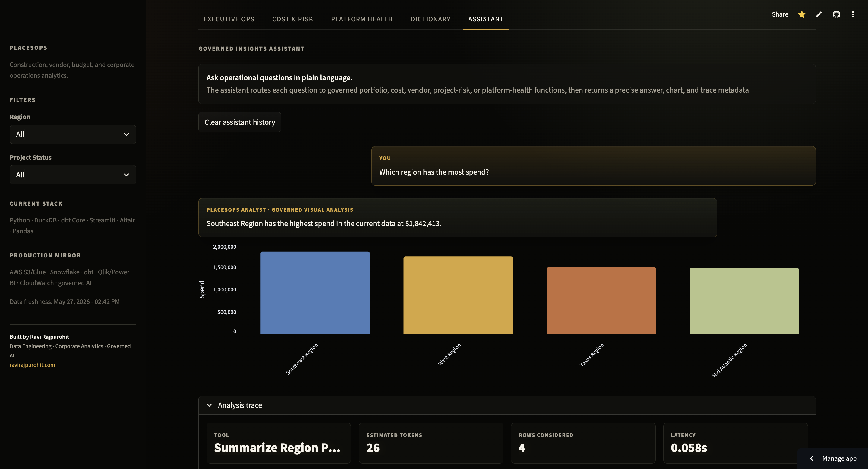Click the Estimated Tokens value 26
The image size is (868, 469).
[373, 448]
